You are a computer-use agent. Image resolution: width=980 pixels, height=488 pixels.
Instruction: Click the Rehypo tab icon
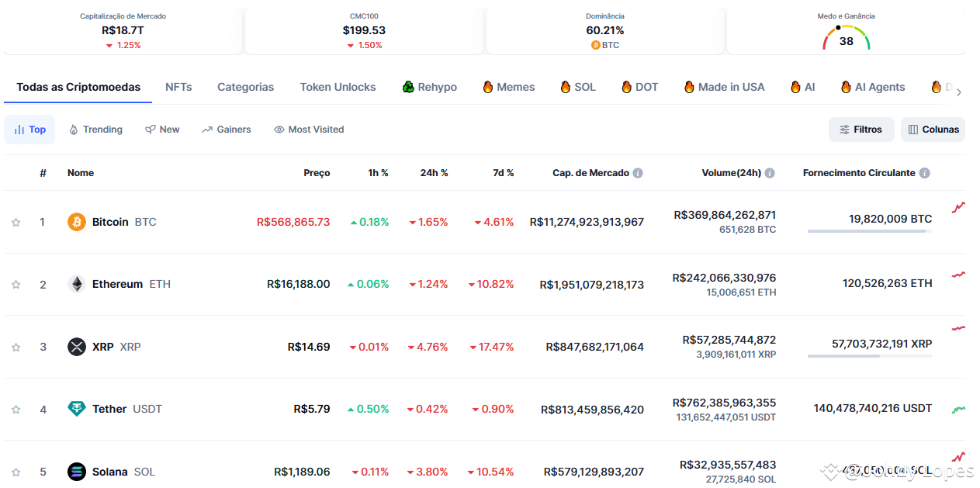pyautogui.click(x=408, y=87)
